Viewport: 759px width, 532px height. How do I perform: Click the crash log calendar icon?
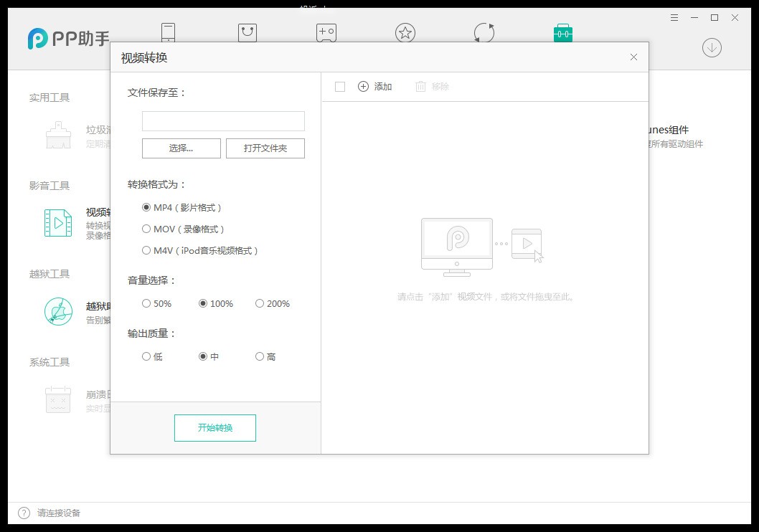[x=58, y=399]
